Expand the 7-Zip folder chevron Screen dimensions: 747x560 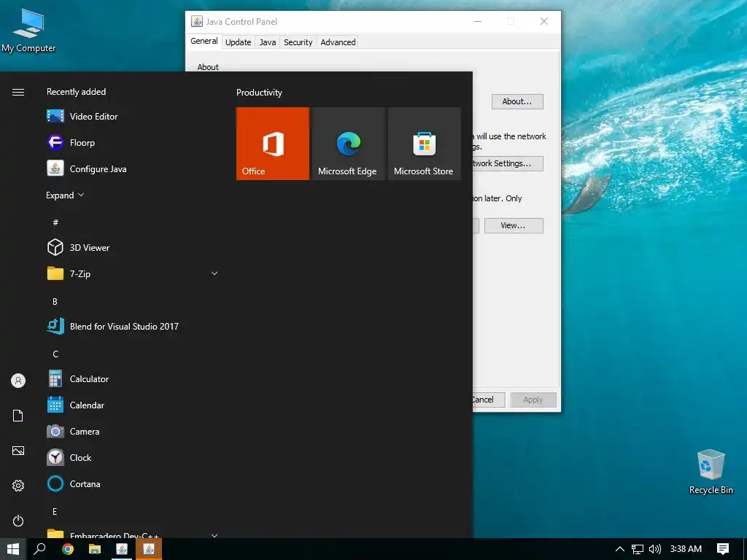click(x=214, y=273)
